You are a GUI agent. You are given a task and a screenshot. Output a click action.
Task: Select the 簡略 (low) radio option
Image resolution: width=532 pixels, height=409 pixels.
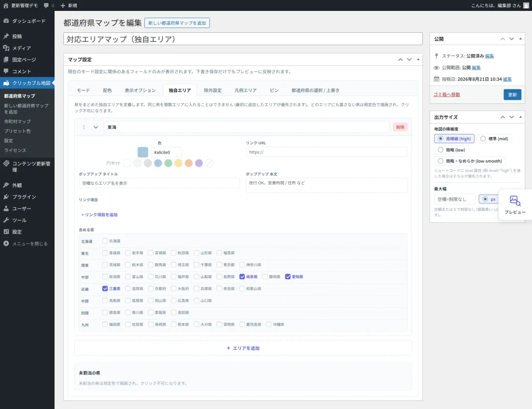[441, 150]
